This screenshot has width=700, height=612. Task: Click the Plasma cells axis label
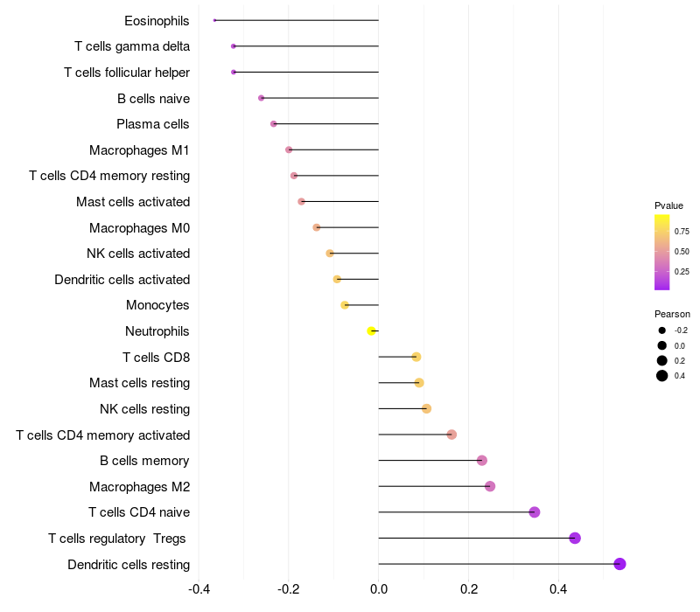pyautogui.click(x=152, y=124)
